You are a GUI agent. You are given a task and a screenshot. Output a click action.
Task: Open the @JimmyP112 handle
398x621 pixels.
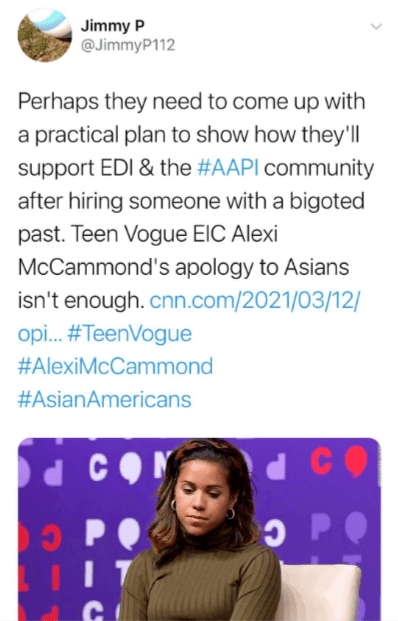point(128,45)
